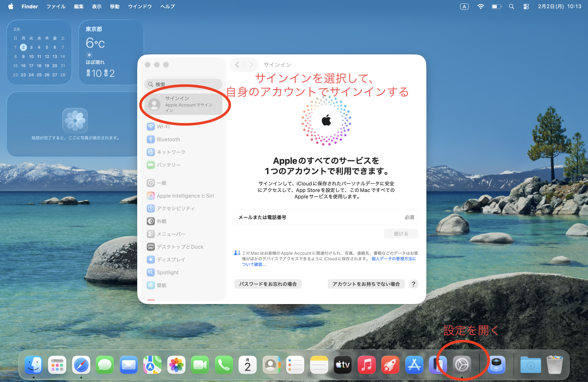The image size is (588, 382).
Task: Launch Safari from the Dock
Action: pyautogui.click(x=81, y=364)
